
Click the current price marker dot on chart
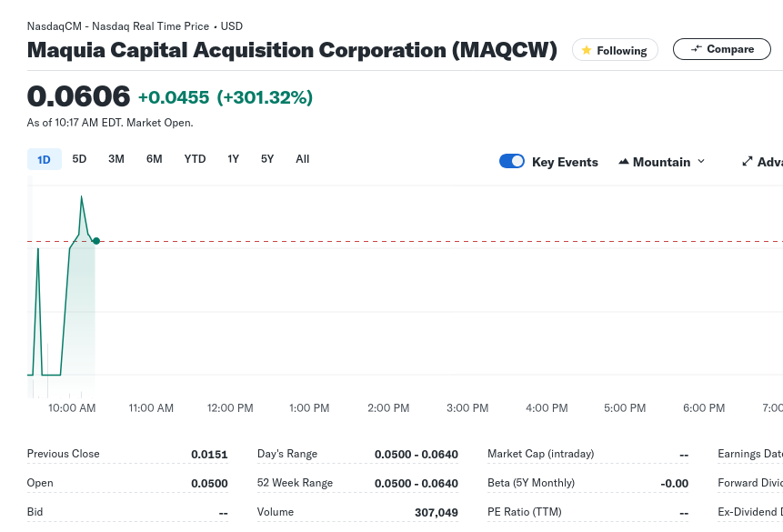96,241
